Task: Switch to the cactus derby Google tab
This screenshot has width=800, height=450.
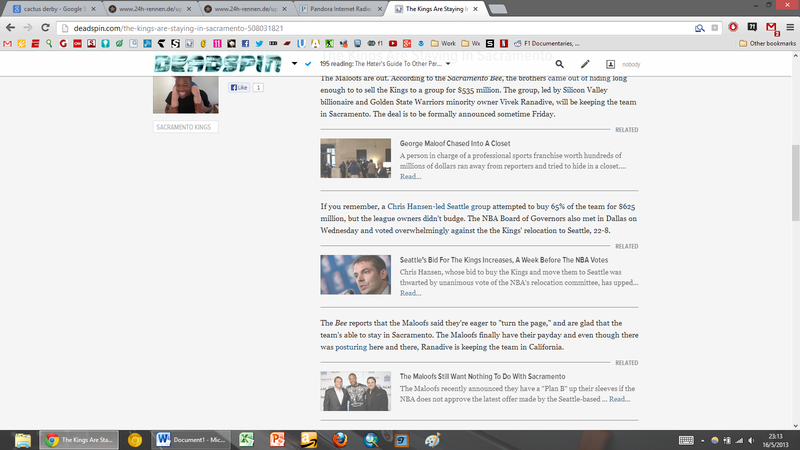Action: pyautogui.click(x=53, y=9)
